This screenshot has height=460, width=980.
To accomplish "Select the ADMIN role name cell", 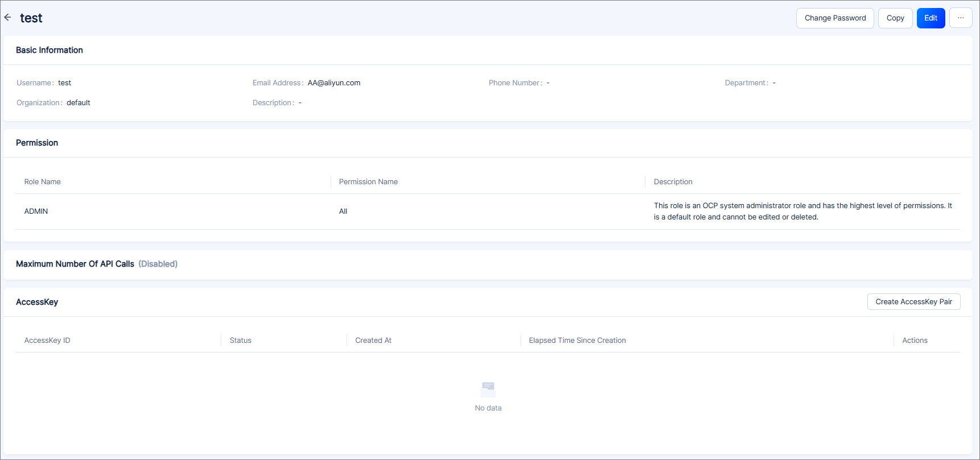I will (36, 212).
